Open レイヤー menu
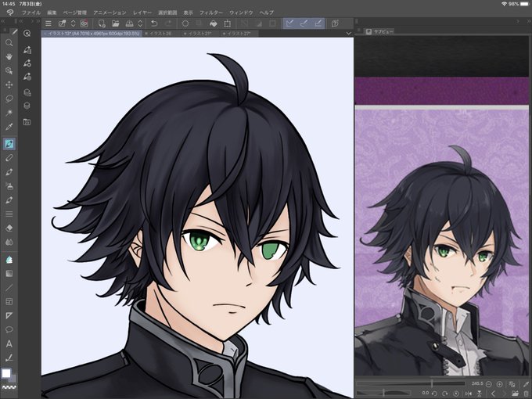 point(142,13)
